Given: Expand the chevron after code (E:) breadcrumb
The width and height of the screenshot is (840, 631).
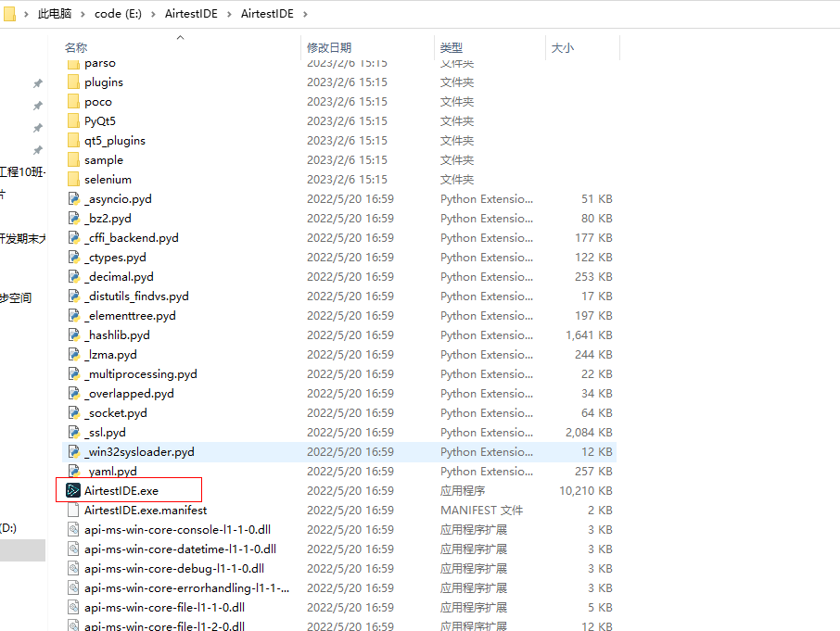Looking at the screenshot, I should pyautogui.click(x=153, y=15).
